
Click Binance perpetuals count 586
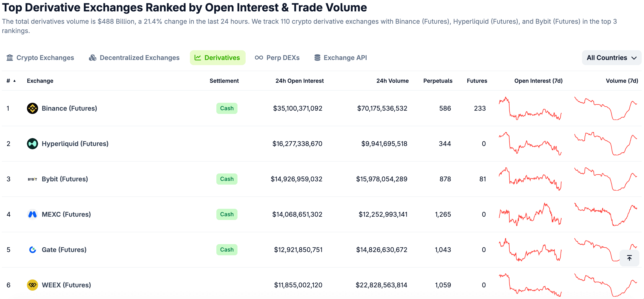click(x=445, y=108)
